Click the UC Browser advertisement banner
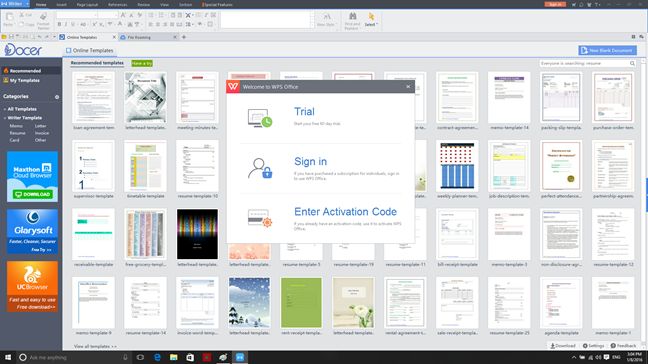Screen dimensions: 648x364 coord(32,286)
